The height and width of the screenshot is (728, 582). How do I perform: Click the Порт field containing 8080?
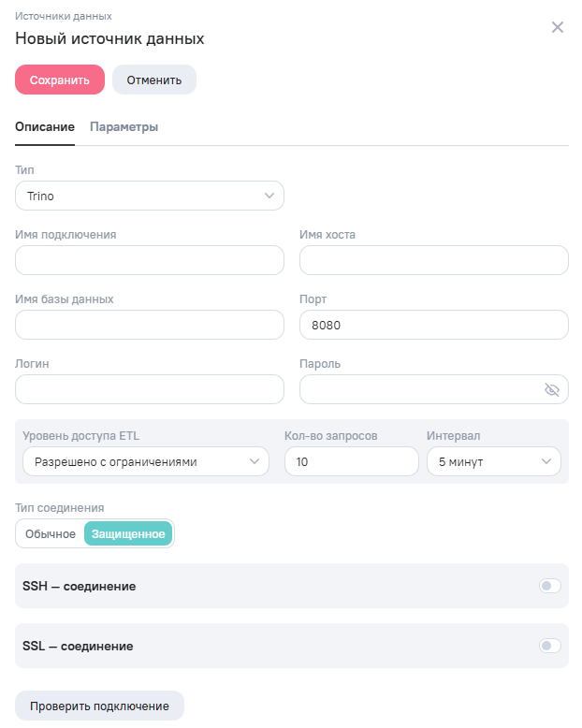(434, 325)
